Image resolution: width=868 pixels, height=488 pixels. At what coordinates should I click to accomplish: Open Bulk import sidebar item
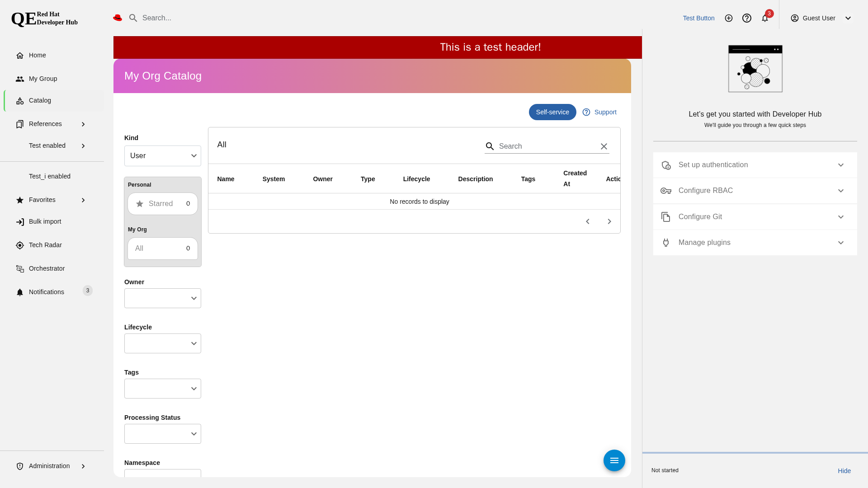pos(45,221)
